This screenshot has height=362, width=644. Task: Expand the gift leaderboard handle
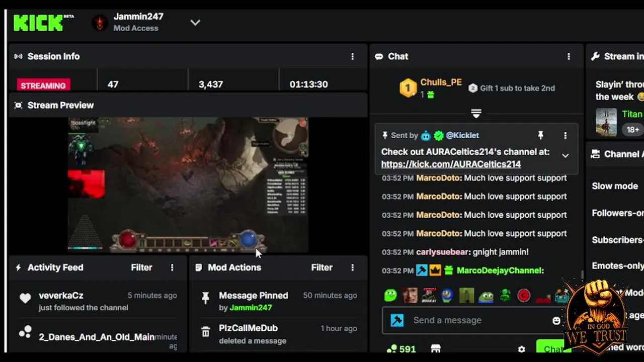pos(476,113)
